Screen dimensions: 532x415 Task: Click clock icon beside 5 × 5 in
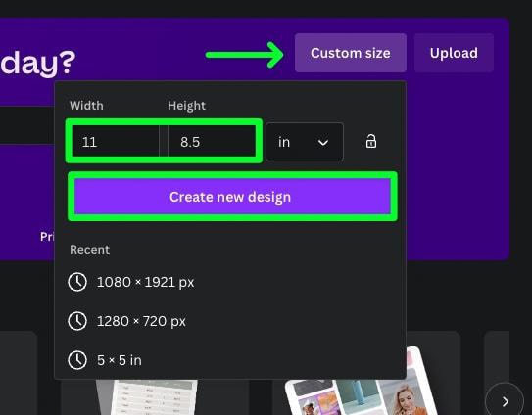(x=77, y=360)
